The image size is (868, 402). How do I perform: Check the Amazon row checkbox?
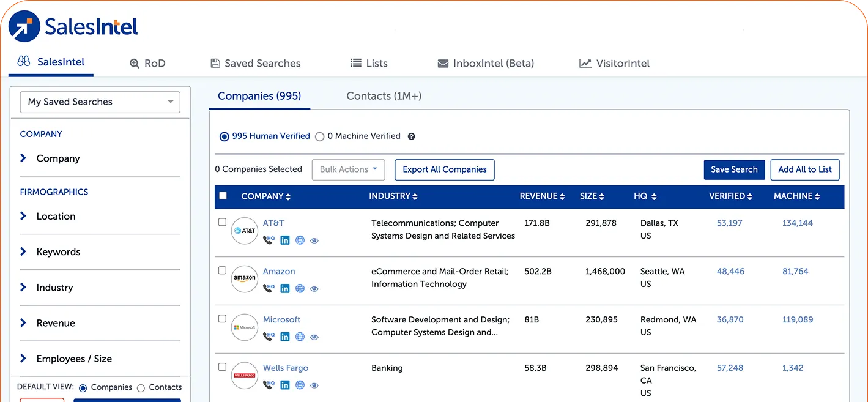222,270
